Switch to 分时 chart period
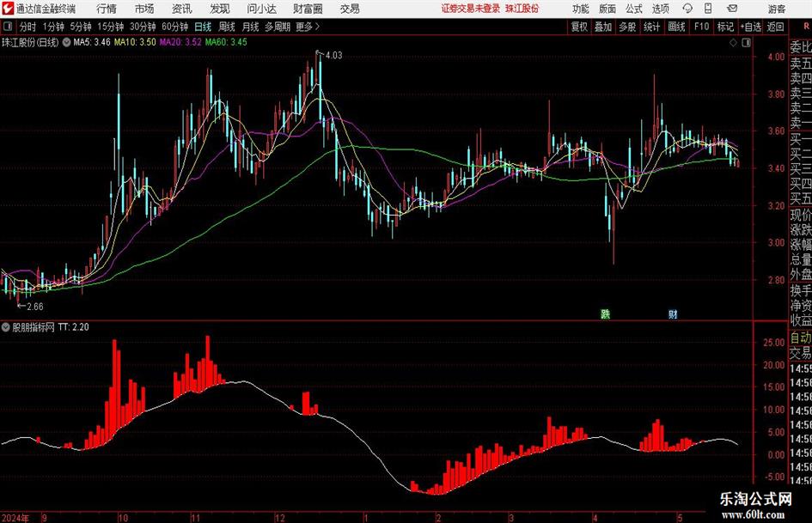Image resolution: width=812 pixels, height=523 pixels. point(28,27)
